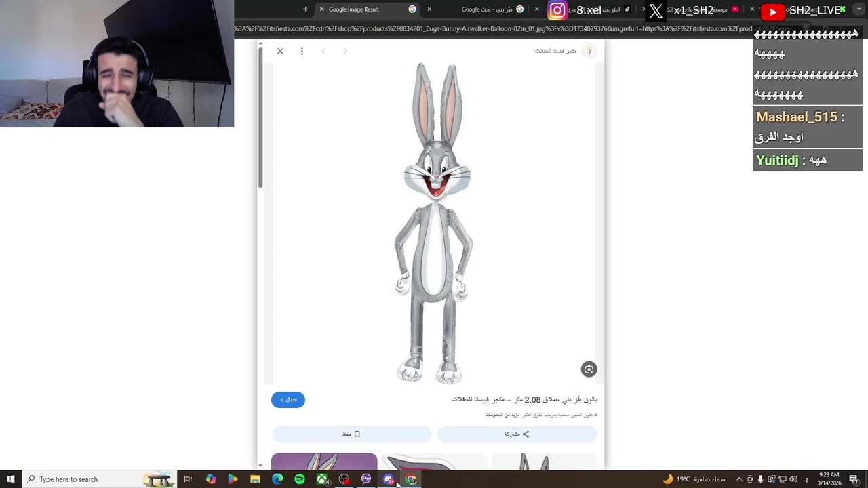This screenshot has height=488, width=868.
Task: Click the vertical scrollbar of the image panel
Action: click(260, 119)
